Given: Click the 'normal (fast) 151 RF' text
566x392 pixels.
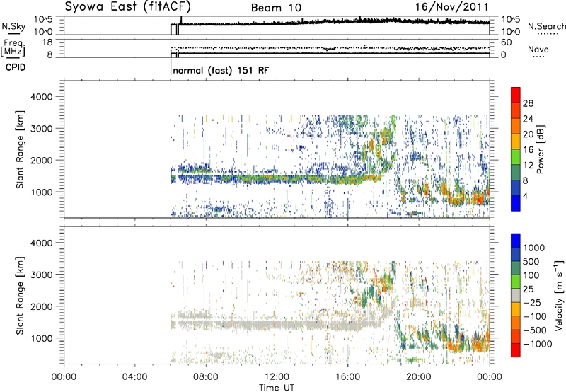Looking at the screenshot, I should click(x=221, y=70).
